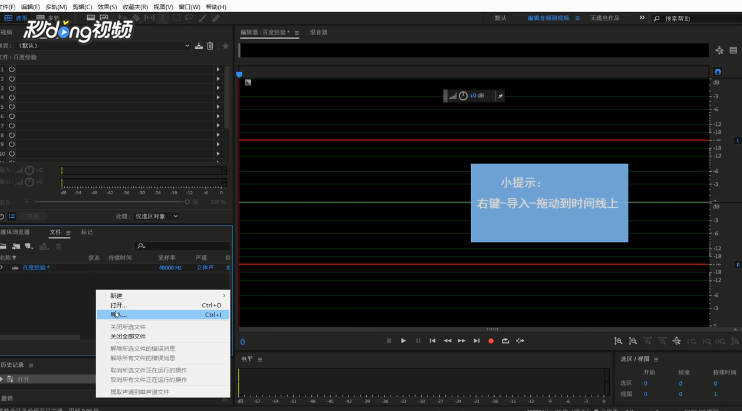Viewport: 742px width, 411px height.
Task: Toggle the output gain power button
Action: (x=29, y=182)
